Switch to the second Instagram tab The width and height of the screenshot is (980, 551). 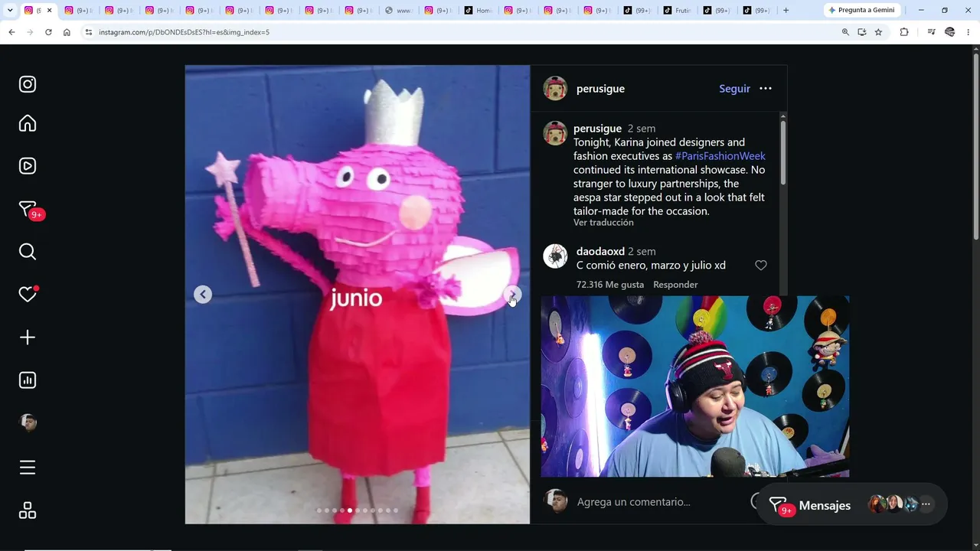pos(79,10)
